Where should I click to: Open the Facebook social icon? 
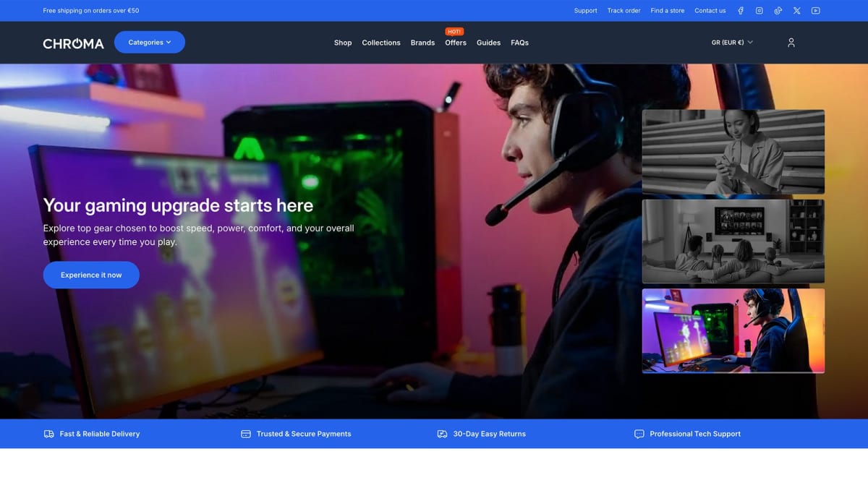(x=739, y=10)
